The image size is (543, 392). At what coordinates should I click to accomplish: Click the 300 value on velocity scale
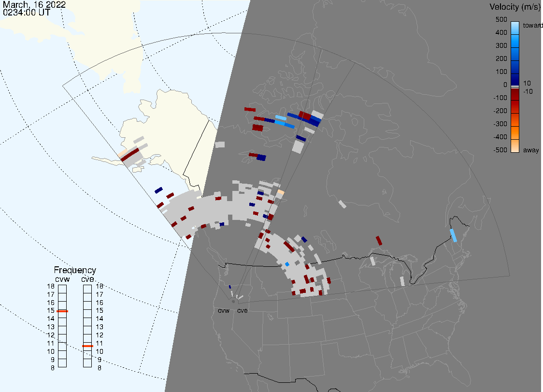(x=501, y=46)
